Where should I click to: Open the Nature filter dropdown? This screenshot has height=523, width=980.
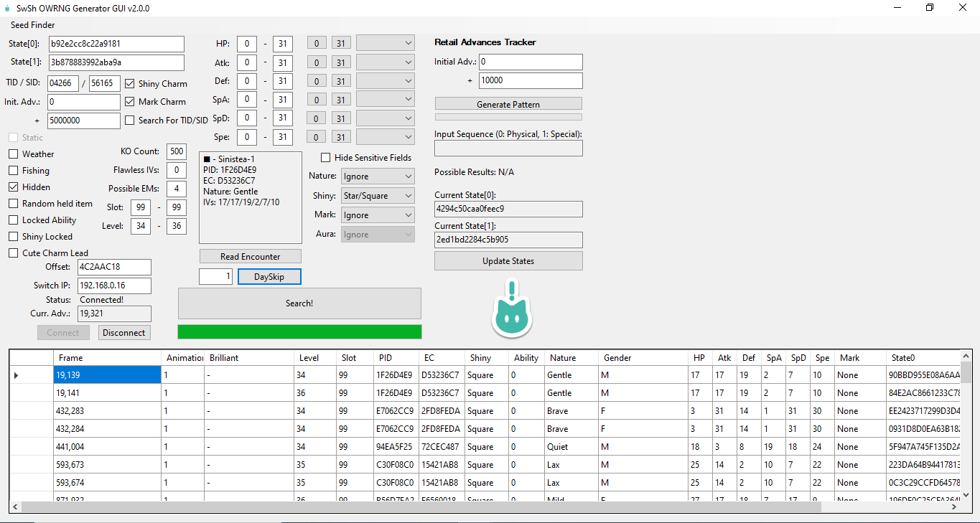pos(378,176)
